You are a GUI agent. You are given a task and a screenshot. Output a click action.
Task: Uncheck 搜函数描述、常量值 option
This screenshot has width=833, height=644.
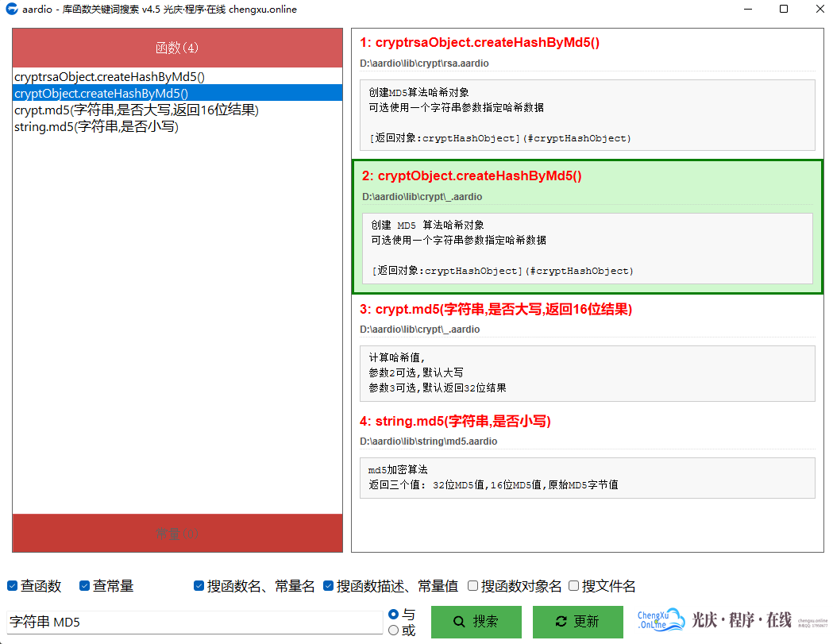[x=328, y=585]
